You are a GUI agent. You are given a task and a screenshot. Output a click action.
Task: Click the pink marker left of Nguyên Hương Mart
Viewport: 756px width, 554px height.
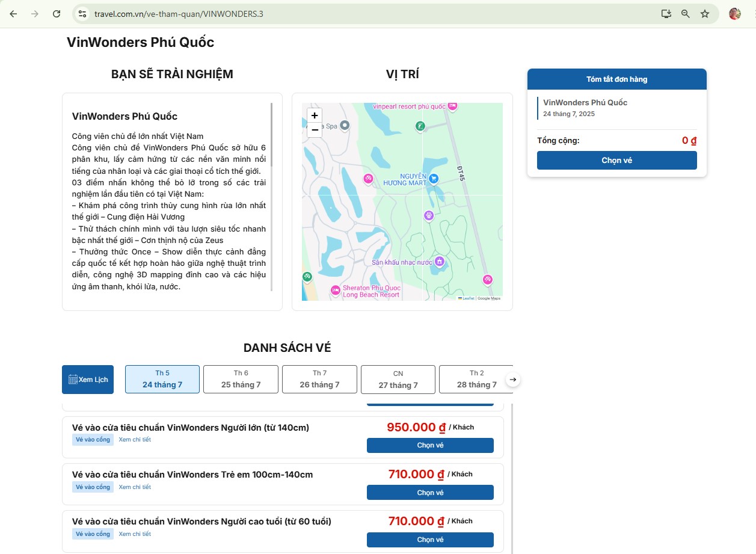coord(369,179)
